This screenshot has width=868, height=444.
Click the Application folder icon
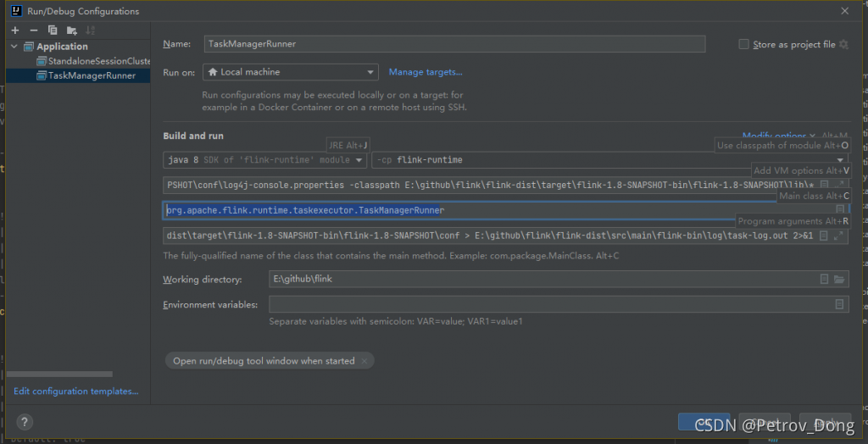[x=29, y=47]
